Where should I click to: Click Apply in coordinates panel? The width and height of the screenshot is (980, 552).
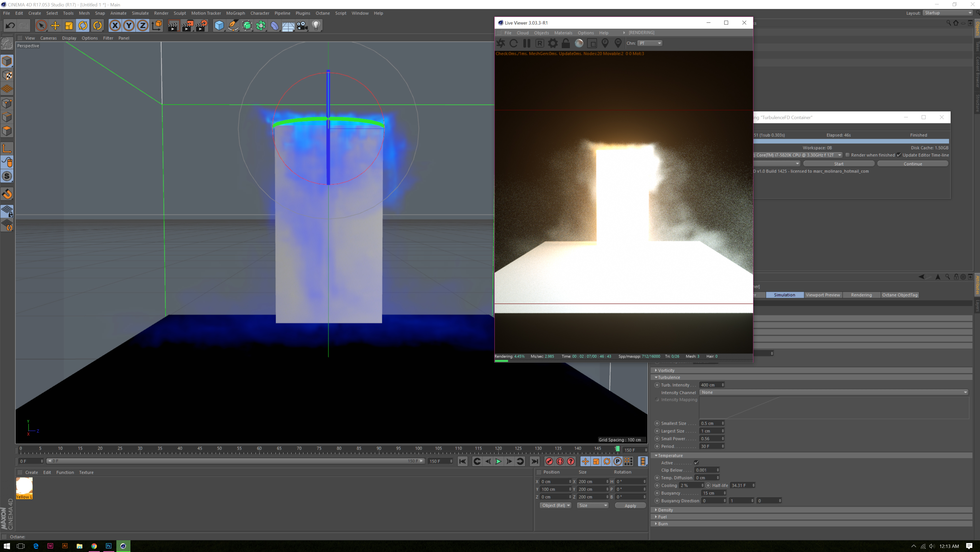630,506
